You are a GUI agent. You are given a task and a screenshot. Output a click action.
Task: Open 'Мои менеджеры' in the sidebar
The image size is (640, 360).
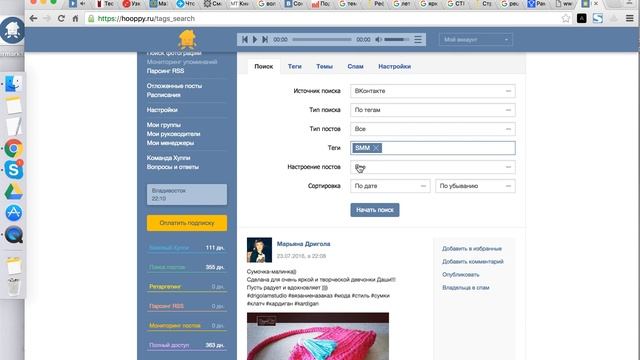[170, 143]
